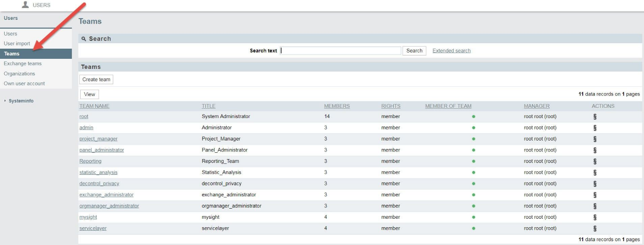Click the § action icon for root team
The height and width of the screenshot is (245, 644).
[595, 116]
